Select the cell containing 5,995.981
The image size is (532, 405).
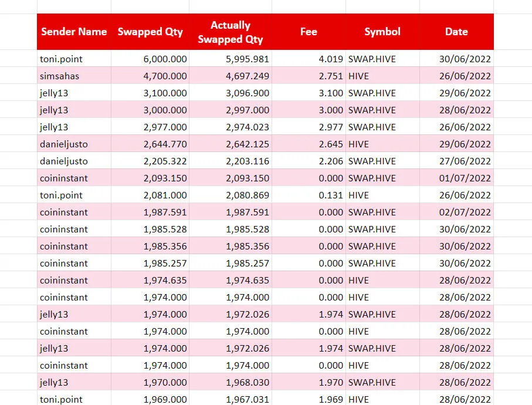[x=231, y=58]
